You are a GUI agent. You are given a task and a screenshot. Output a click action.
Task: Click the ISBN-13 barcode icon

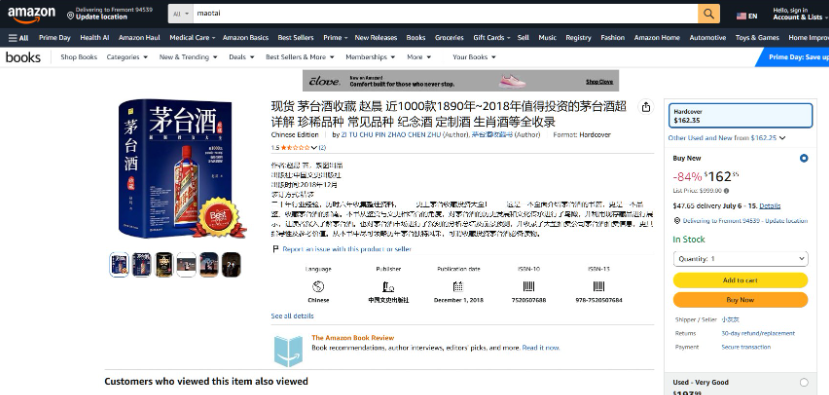coord(598,287)
